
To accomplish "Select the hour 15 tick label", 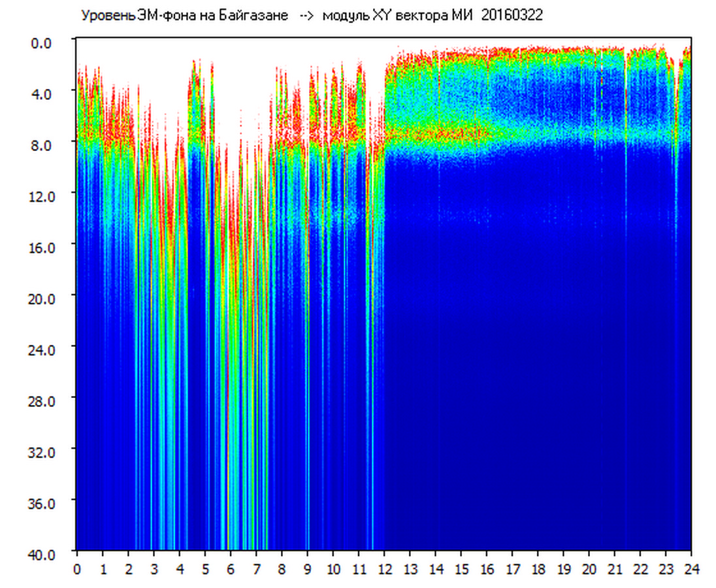I will point(461,569).
